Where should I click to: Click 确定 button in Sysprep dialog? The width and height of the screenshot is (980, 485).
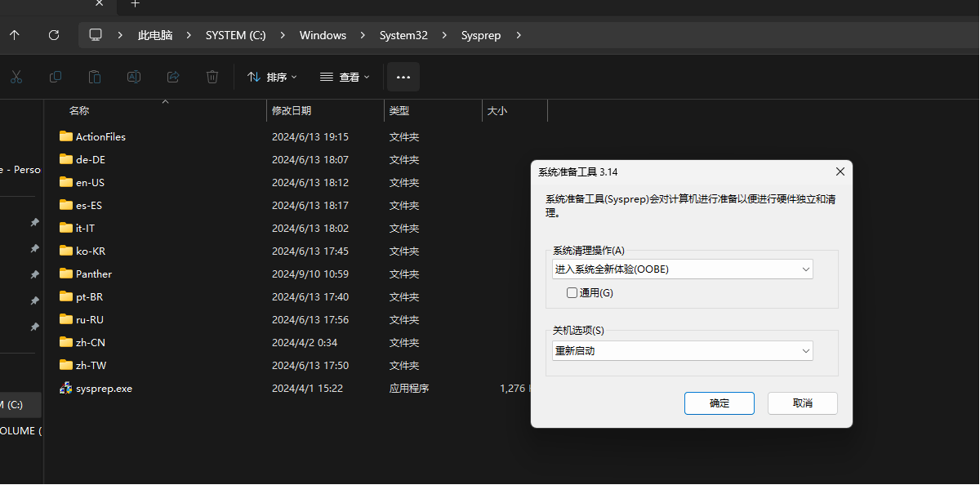(719, 403)
